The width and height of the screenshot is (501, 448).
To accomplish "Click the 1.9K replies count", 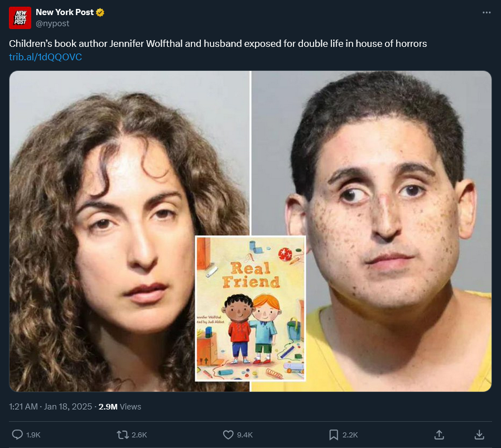I will point(33,435).
